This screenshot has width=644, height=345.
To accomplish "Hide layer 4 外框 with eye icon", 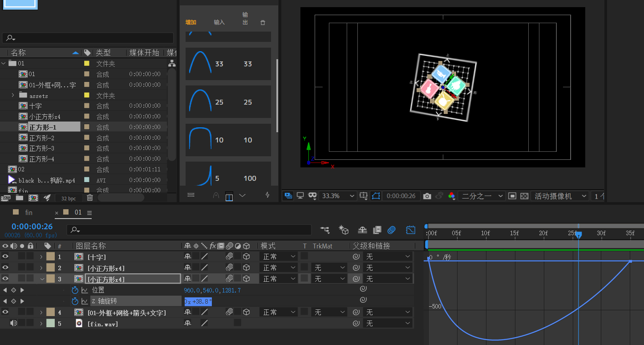I will [5, 313].
